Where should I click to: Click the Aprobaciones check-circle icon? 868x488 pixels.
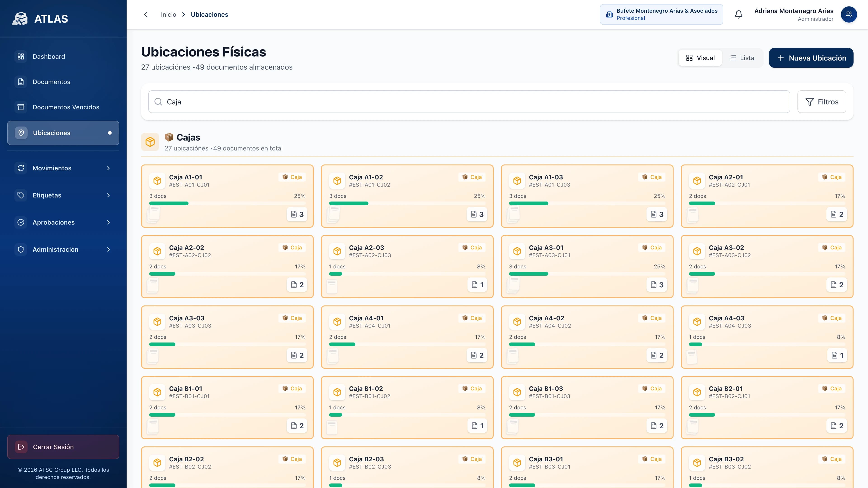(21, 222)
